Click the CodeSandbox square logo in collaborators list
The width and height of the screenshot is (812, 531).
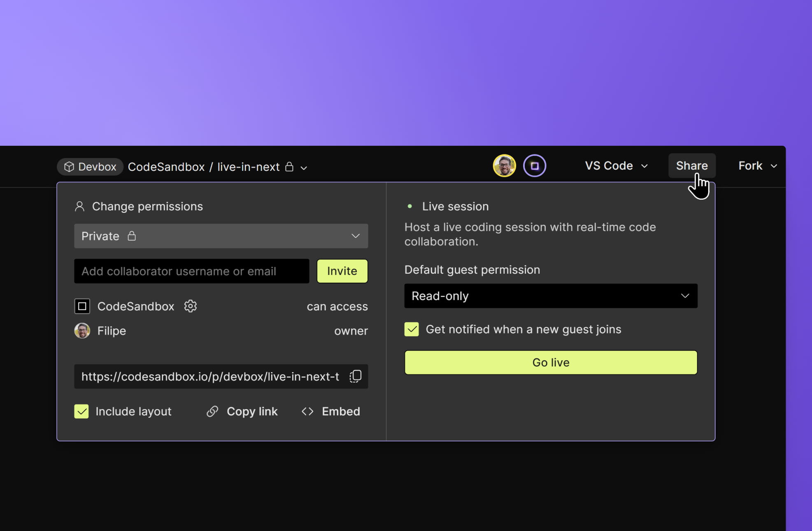[82, 306]
